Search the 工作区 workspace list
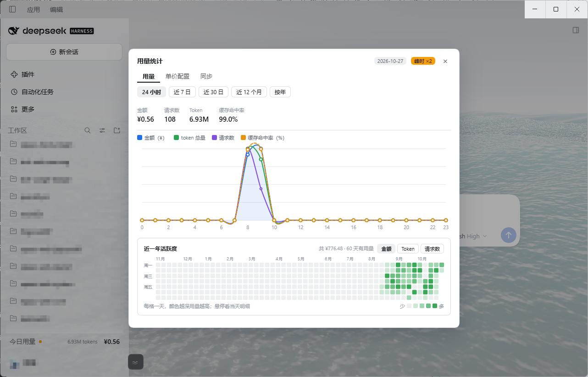The image size is (588, 377). point(88,130)
